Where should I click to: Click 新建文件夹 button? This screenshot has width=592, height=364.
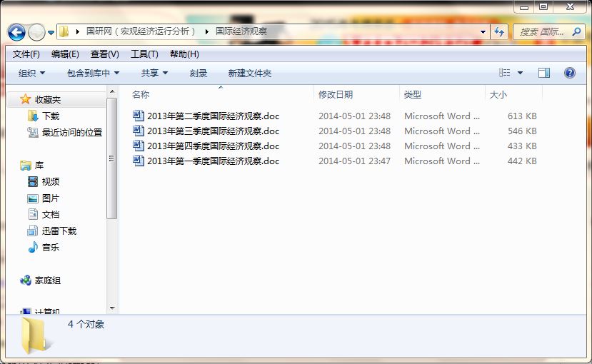[249, 74]
